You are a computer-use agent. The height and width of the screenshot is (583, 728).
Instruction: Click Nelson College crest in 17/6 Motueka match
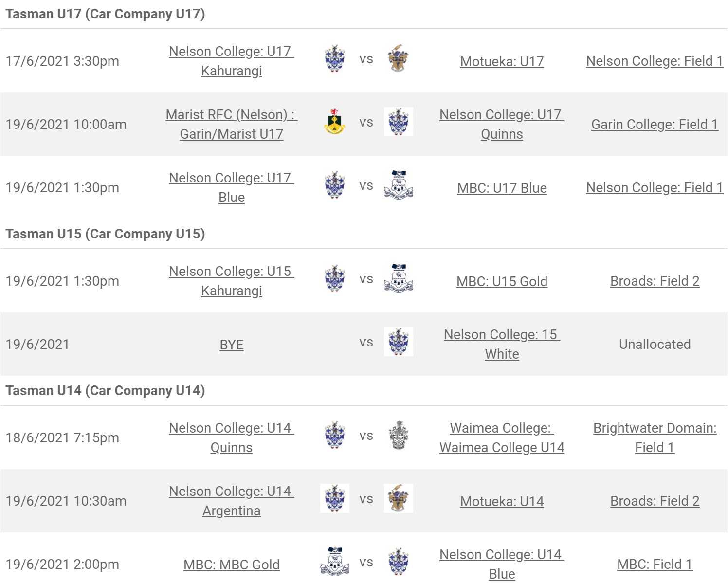click(x=334, y=59)
